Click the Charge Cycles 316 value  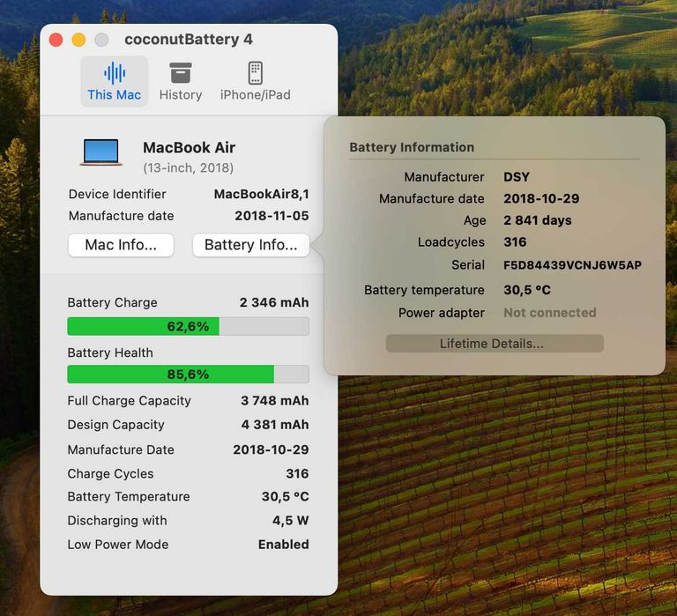tap(297, 474)
